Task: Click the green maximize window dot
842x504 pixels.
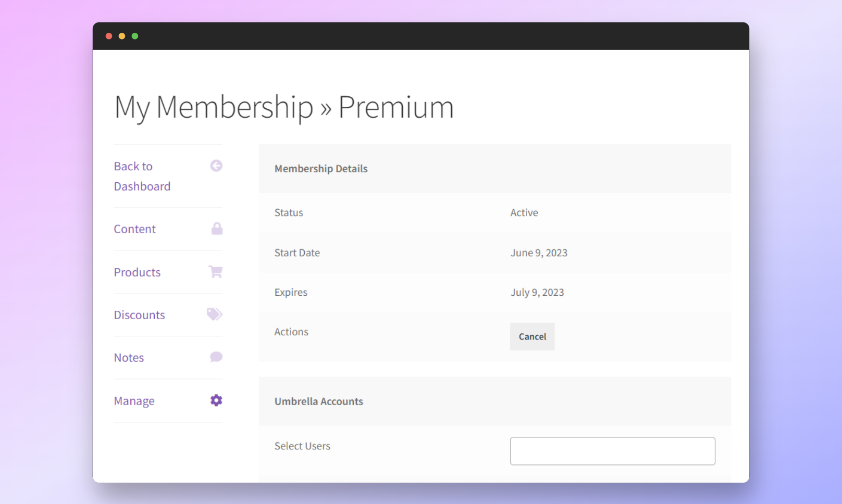Action: click(135, 36)
